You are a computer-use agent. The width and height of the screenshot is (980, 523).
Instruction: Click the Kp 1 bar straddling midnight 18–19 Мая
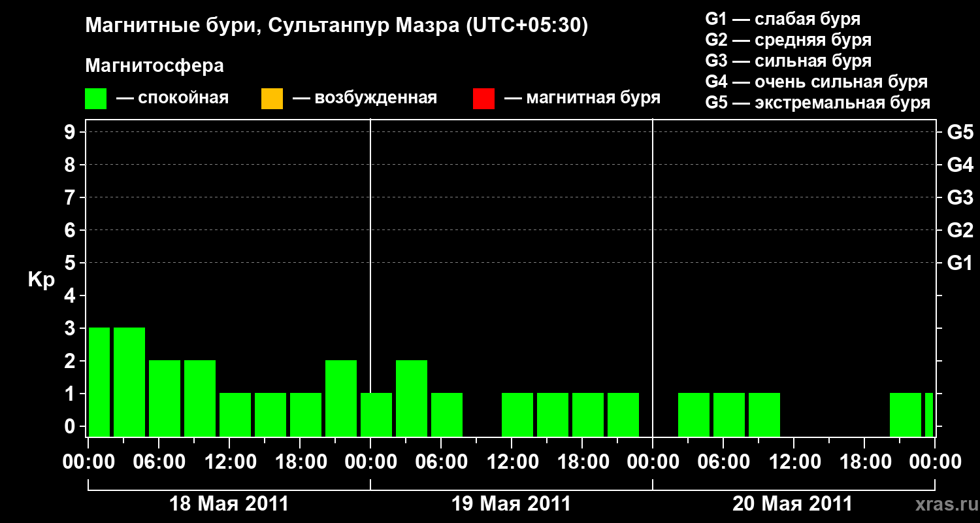click(376, 414)
